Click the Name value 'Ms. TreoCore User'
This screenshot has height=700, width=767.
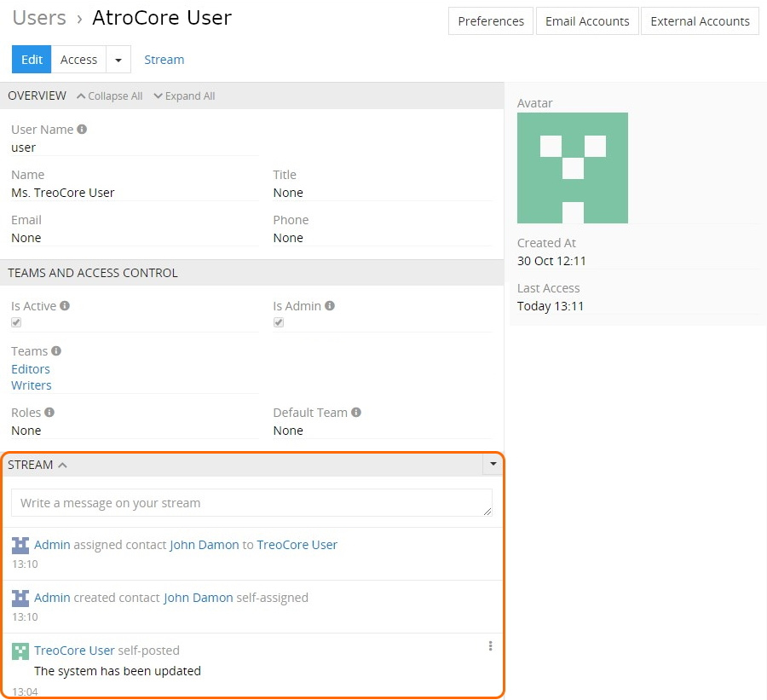63,193
